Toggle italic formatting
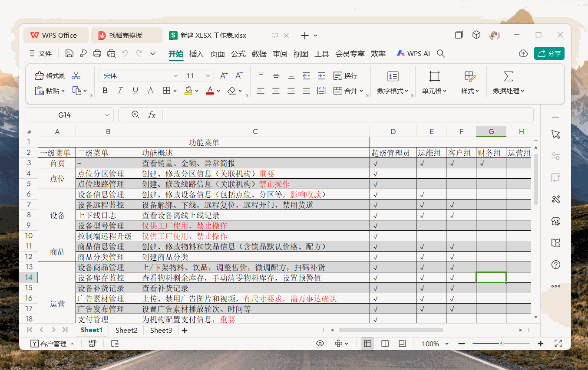Image resolution: width=588 pixels, height=370 pixels. (120, 91)
